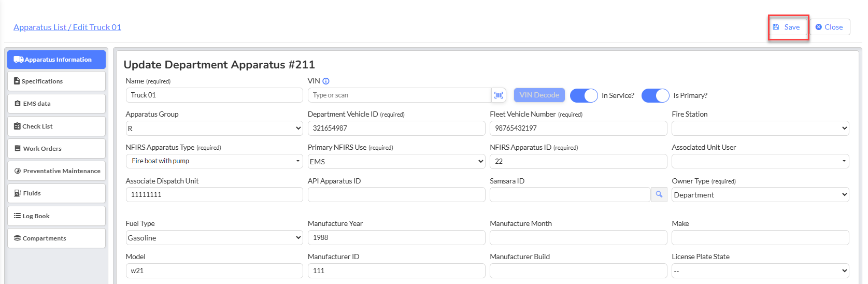Click the Save button
Viewport: 868px width, 284px height.
(x=788, y=27)
